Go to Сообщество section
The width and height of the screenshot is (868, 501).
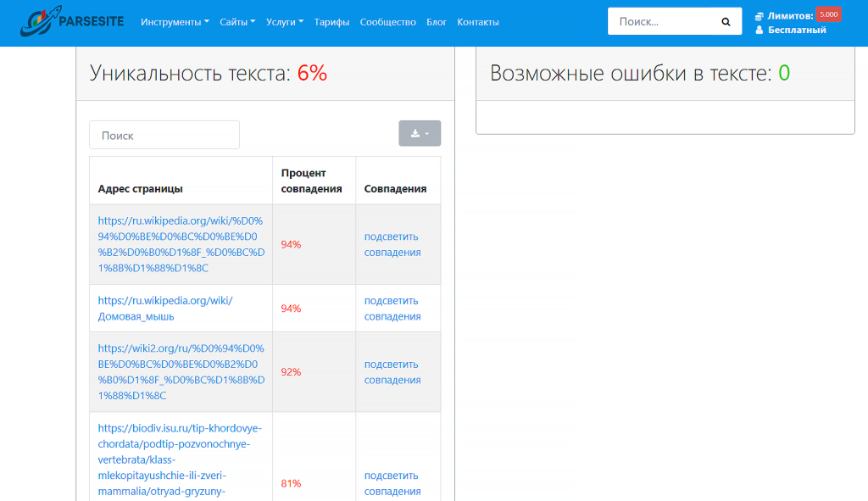coord(387,22)
